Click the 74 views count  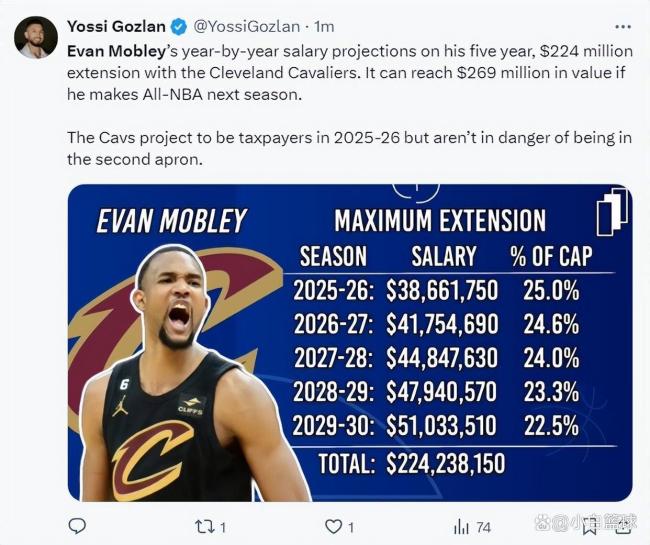[x=483, y=528]
